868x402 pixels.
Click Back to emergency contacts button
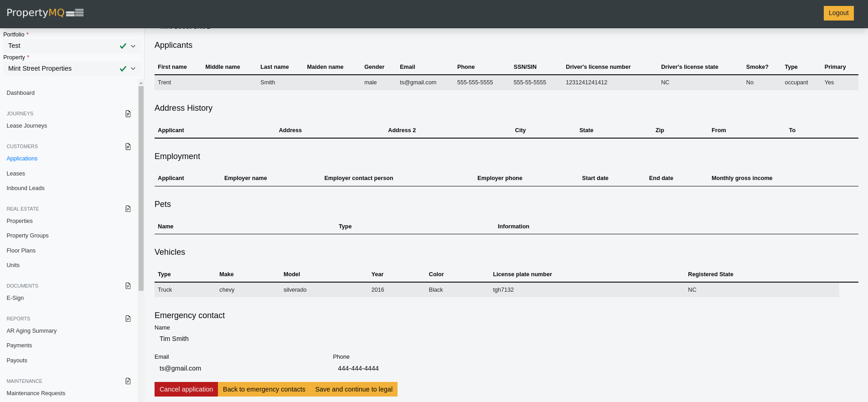point(264,389)
